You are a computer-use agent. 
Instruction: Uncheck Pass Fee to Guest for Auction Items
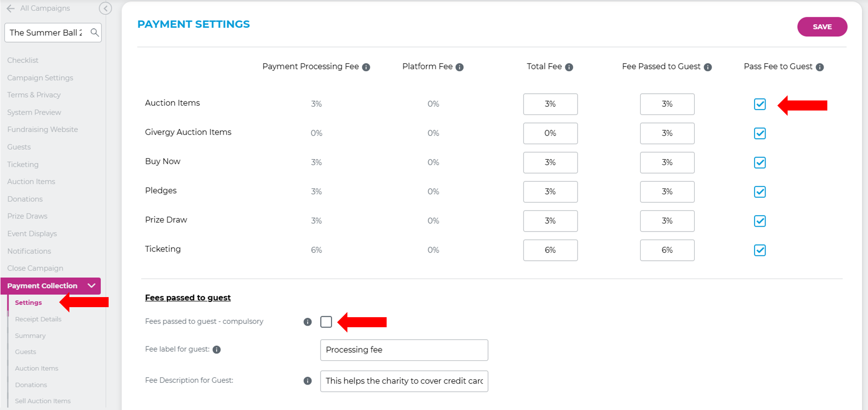point(759,104)
